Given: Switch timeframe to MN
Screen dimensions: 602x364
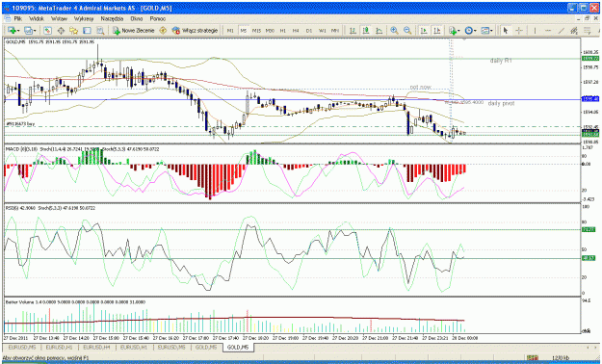Looking at the screenshot, I should pos(335,31).
